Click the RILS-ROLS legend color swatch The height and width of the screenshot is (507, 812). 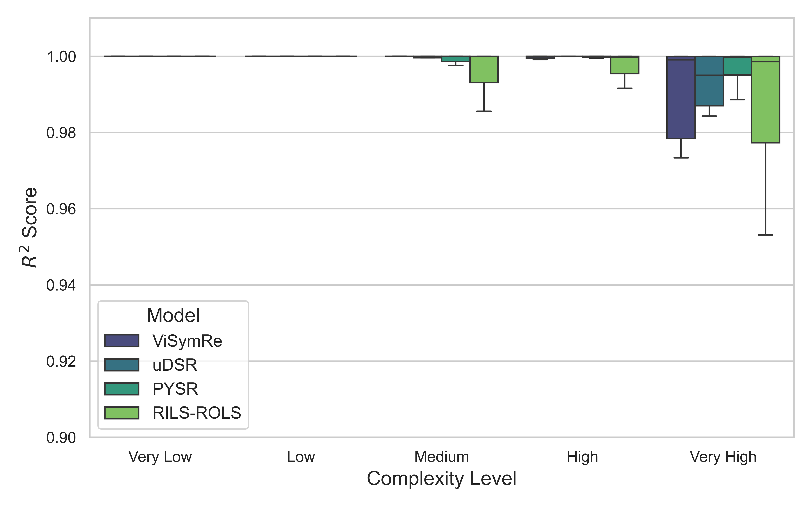tap(121, 413)
